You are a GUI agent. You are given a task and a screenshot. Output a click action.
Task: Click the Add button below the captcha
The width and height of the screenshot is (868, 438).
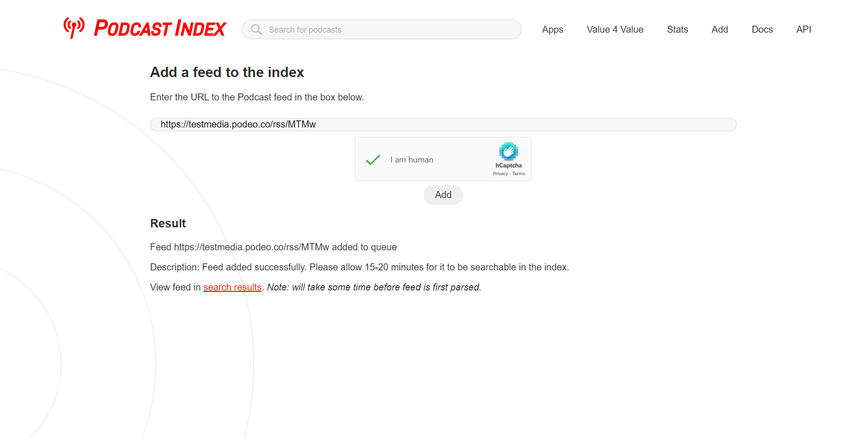443,195
